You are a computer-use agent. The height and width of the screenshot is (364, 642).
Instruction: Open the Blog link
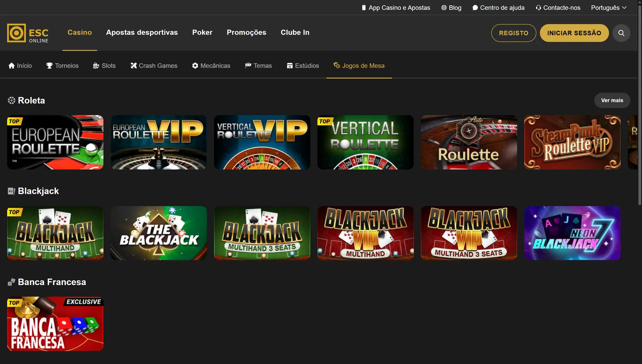click(451, 8)
